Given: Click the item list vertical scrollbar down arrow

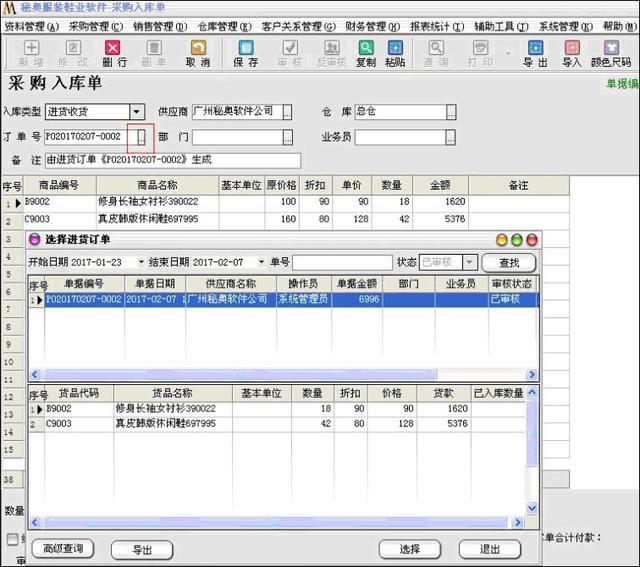Looking at the screenshot, I should (x=532, y=508).
